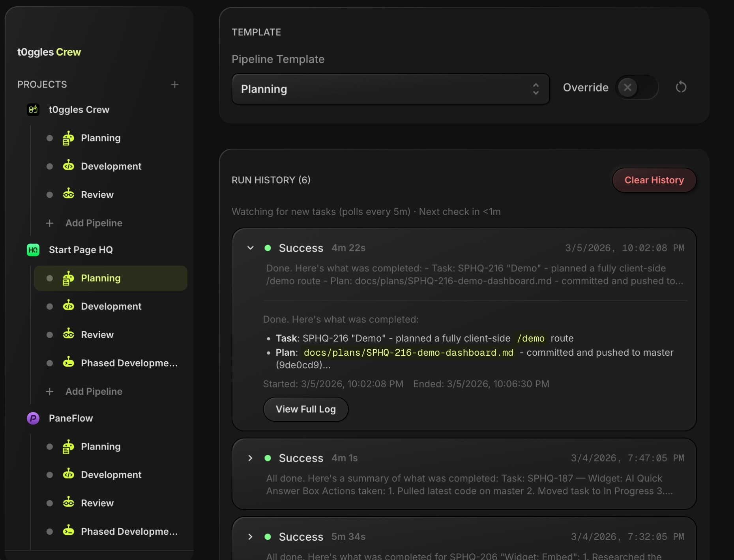Click robot icon of PaneFlow Development pipeline
This screenshot has width=734, height=560.
(x=68, y=474)
